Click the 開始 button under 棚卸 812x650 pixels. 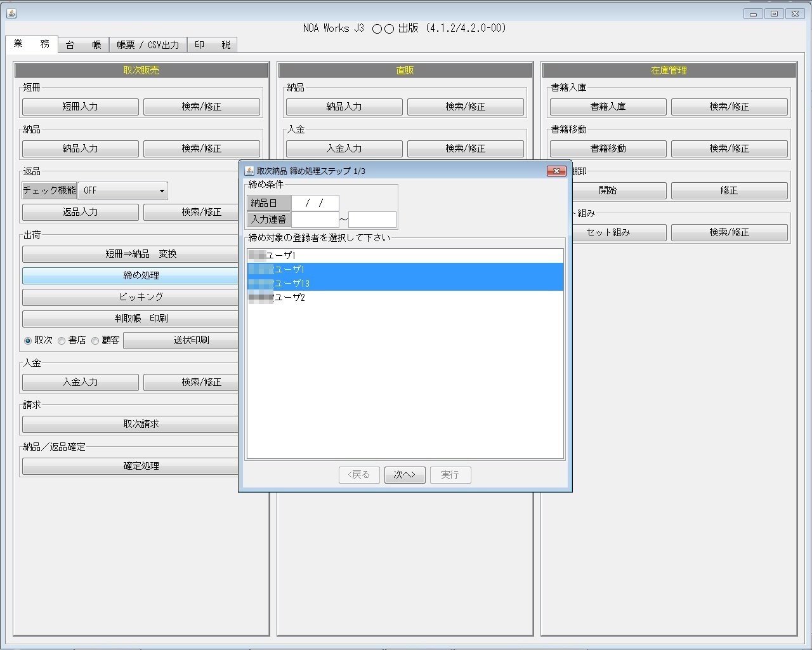(608, 190)
